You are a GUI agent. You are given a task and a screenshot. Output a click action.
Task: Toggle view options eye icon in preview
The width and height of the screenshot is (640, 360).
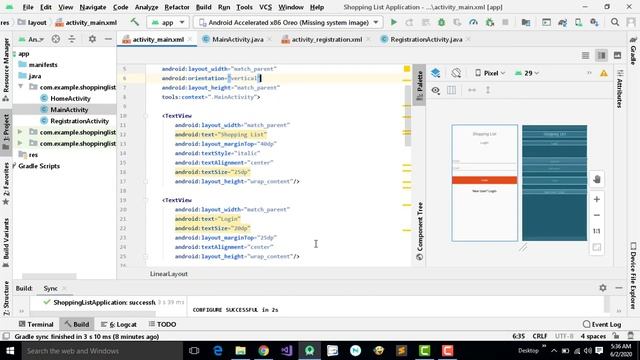(436, 90)
